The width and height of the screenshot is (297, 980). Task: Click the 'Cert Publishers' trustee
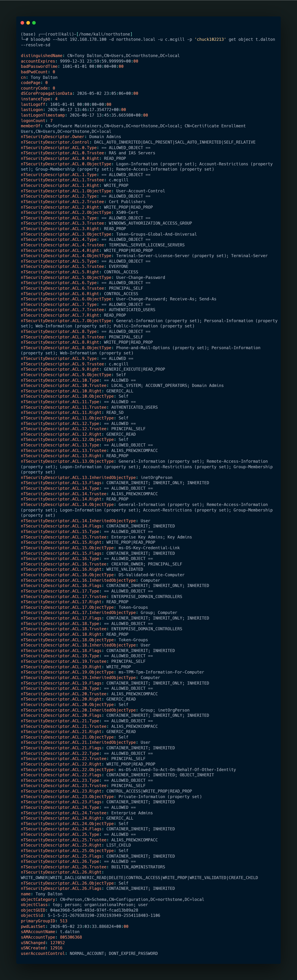tap(127, 202)
